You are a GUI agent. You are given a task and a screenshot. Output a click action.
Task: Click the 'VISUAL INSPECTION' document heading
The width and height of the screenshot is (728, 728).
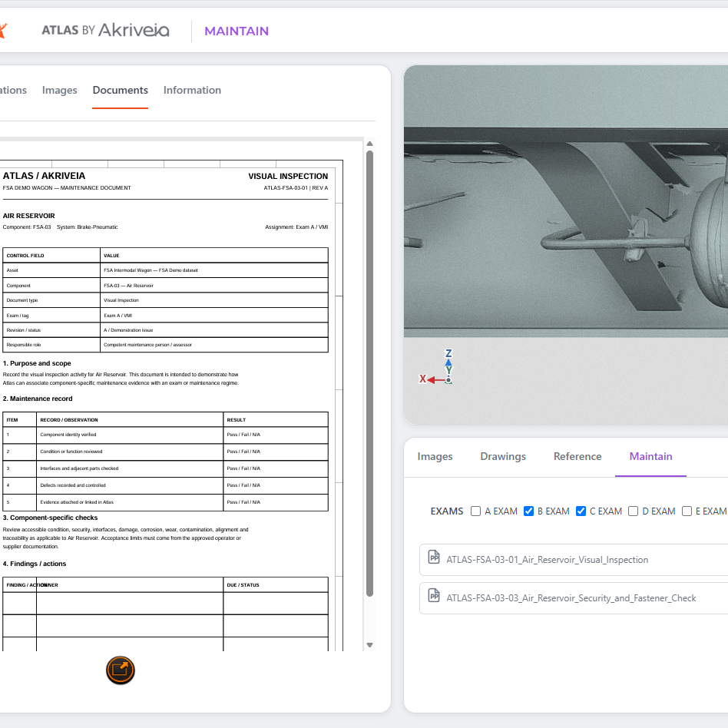(288, 177)
